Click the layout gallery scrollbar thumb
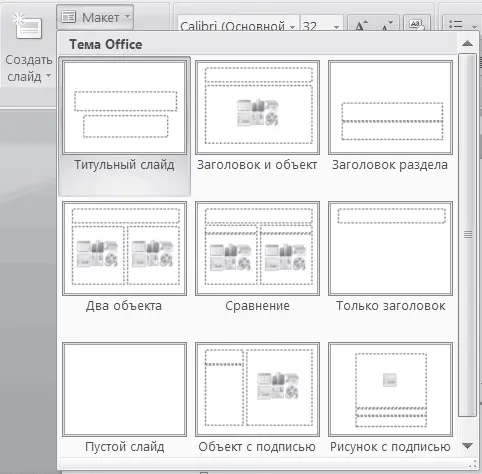This screenshot has height=474, width=482. [x=467, y=235]
